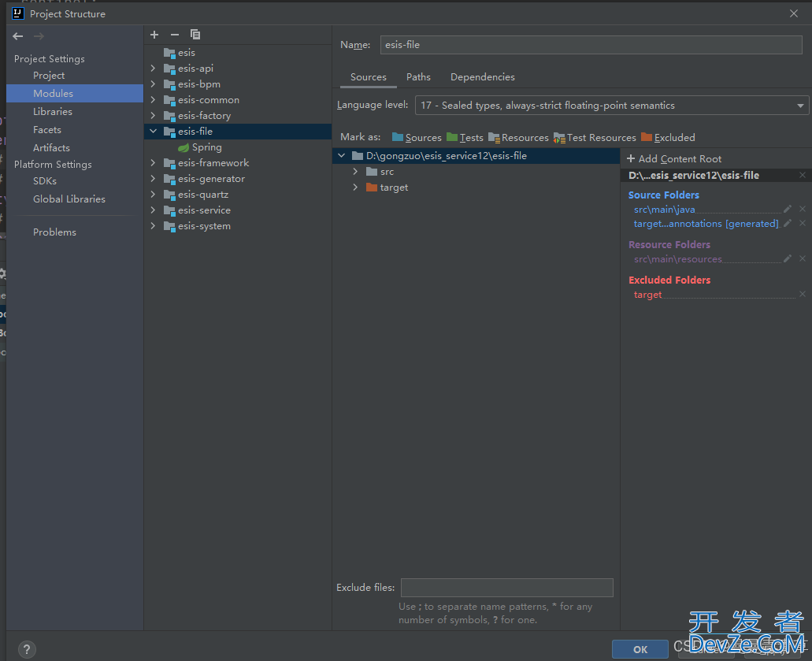Click src\main\java source folder link

pos(665,210)
